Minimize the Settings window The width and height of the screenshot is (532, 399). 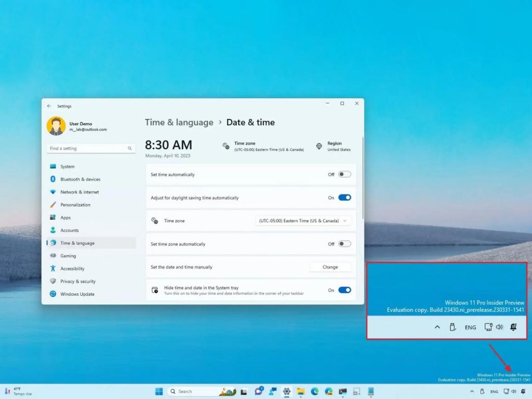327,103
